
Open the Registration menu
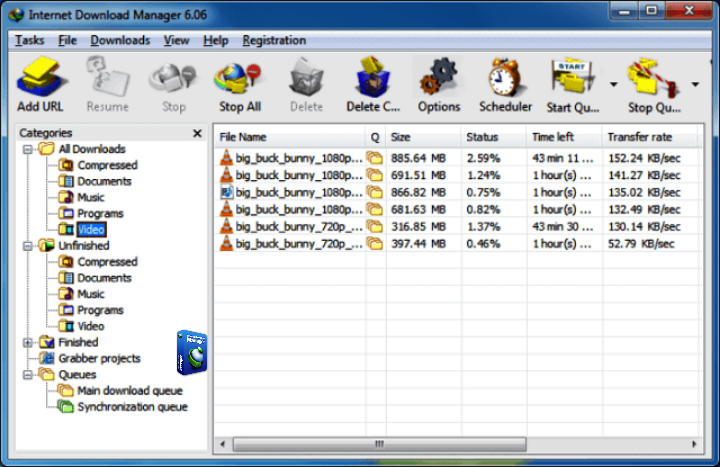coord(274,40)
